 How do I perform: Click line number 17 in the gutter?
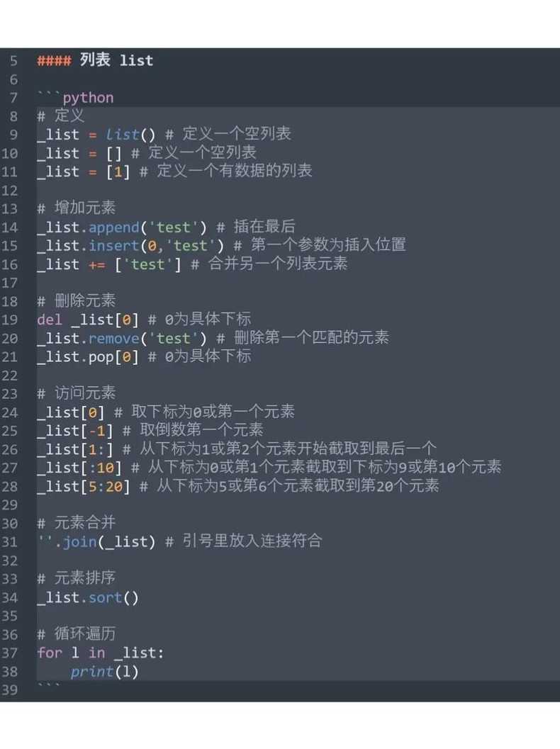(x=9, y=283)
